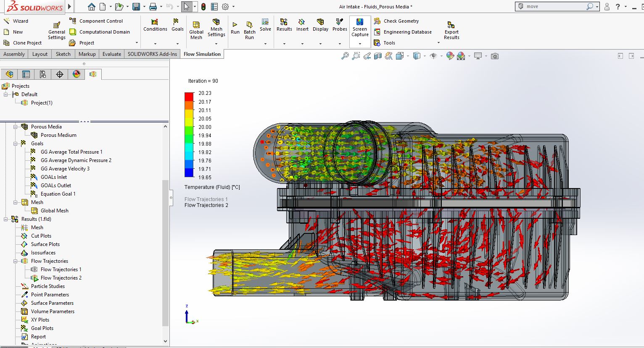Click the Rebuild traffic light icon
The image size is (644, 348).
[203, 7]
